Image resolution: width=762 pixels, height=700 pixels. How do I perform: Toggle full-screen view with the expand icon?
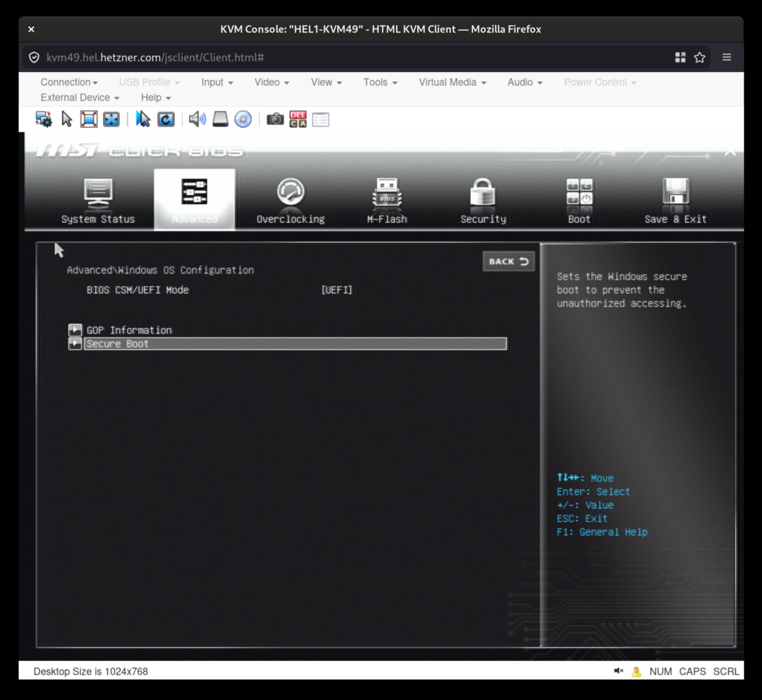point(110,119)
